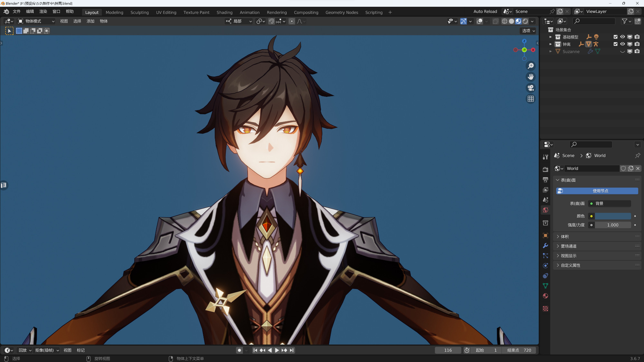Open the Modifier properties wrench tab

[545, 246]
